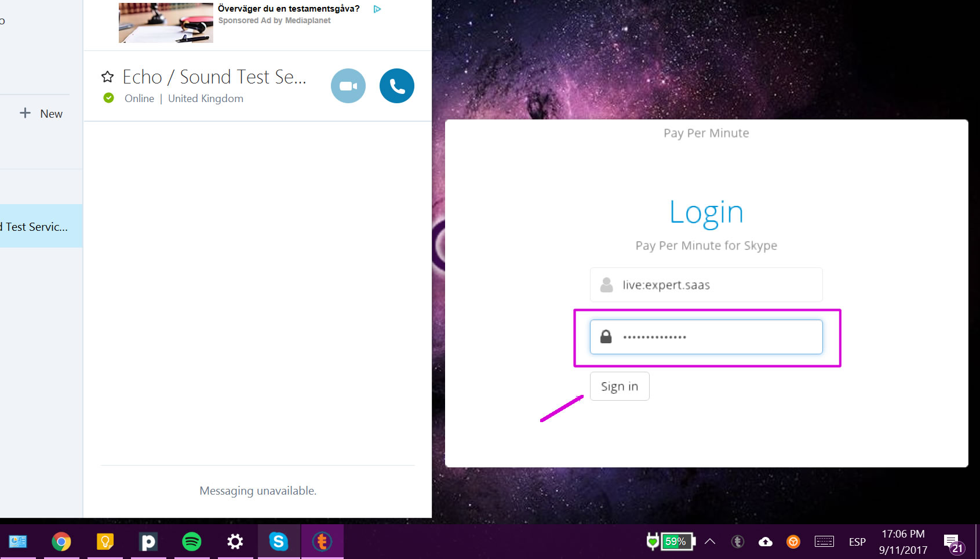Screen dimensions: 980x559
Task: Start a voice call with Echo
Action: pyautogui.click(x=396, y=86)
